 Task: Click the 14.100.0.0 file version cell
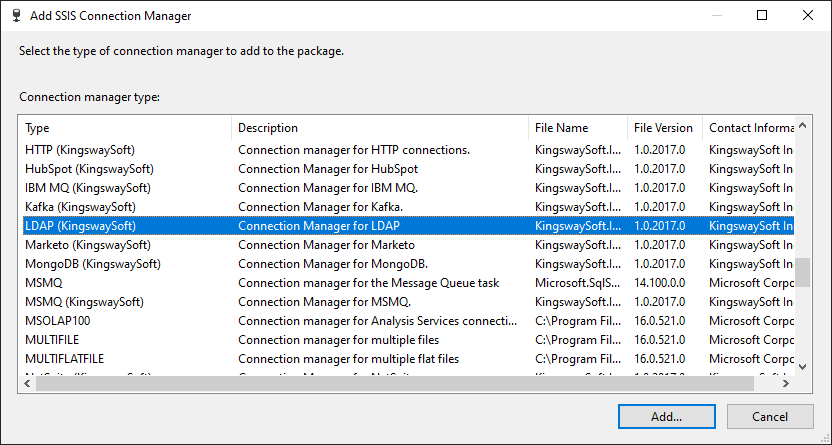tap(660, 283)
